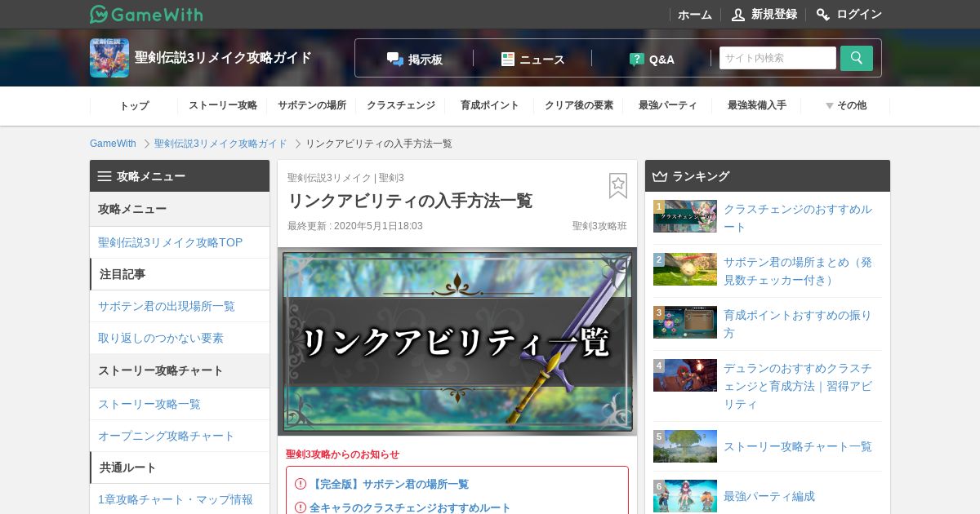Open 最強パーティ編成 ranking link

[769, 496]
